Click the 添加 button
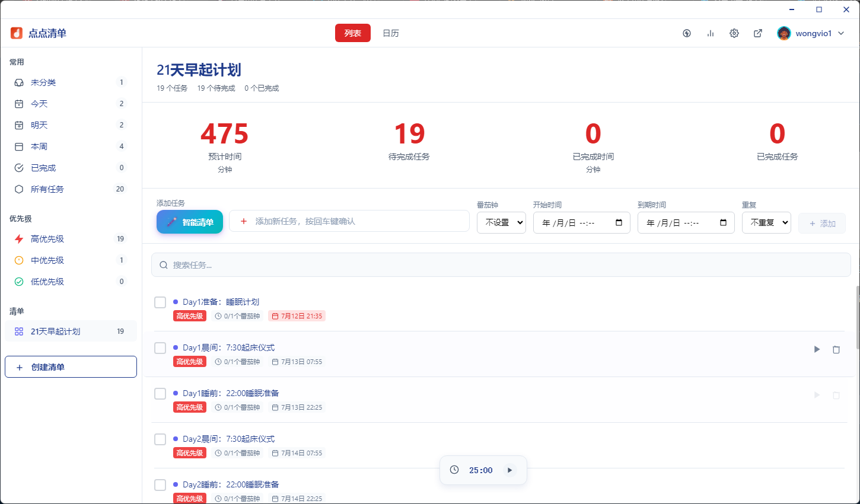 (822, 224)
